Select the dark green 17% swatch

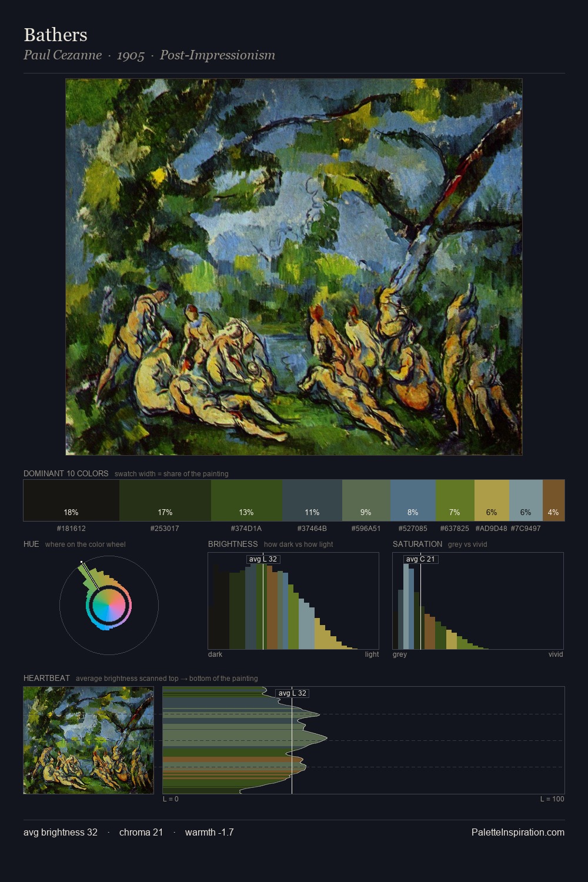[165, 500]
